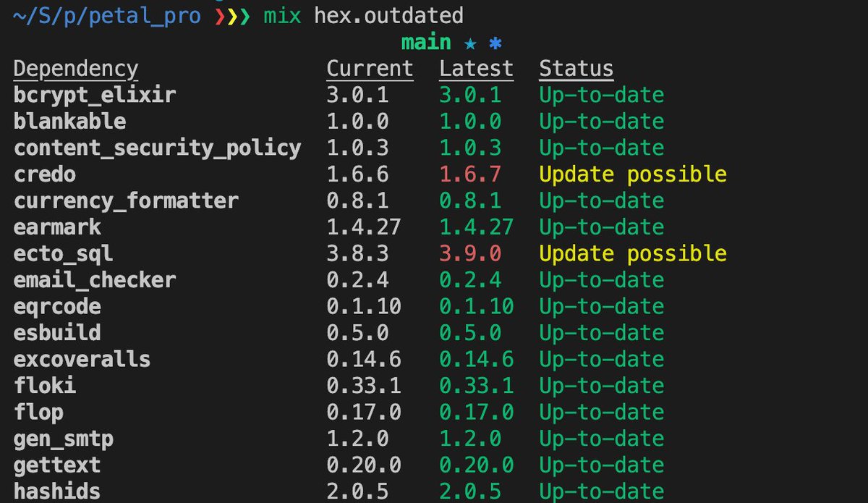Viewport: 868px width, 503px height.
Task: Click earmark's latest version 1.4.27
Action: (477, 227)
